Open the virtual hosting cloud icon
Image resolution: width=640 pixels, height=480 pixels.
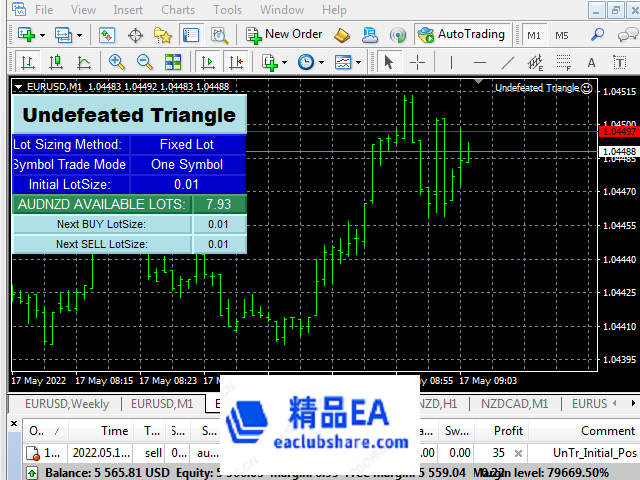(370, 35)
